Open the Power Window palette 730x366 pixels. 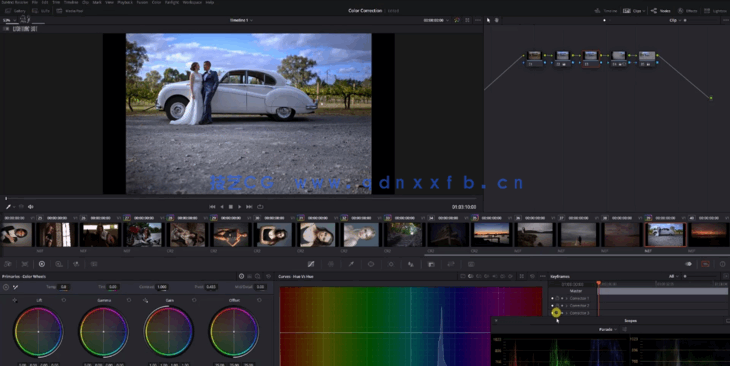click(371, 264)
